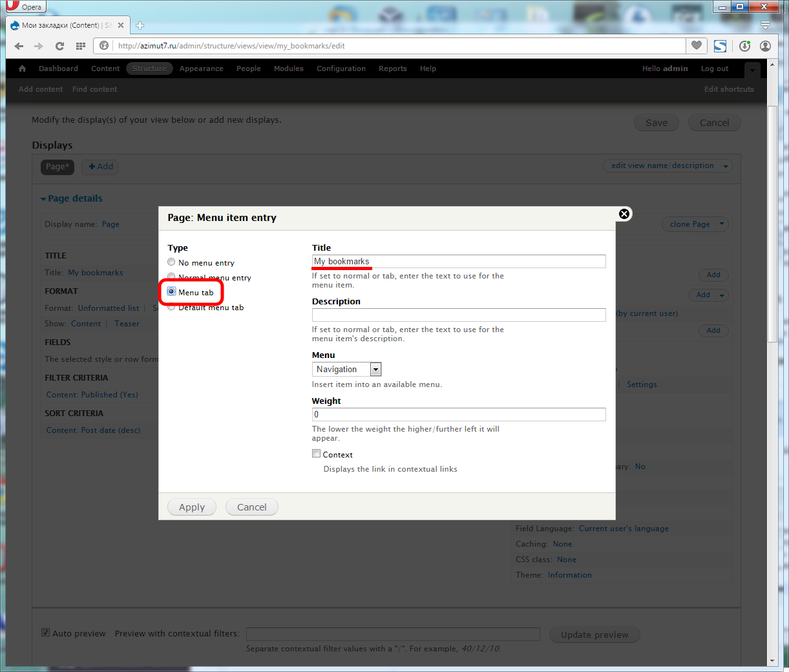Viewport: 789px width, 672px height.
Task: Open the blue S extension icon
Action: pyautogui.click(x=720, y=46)
